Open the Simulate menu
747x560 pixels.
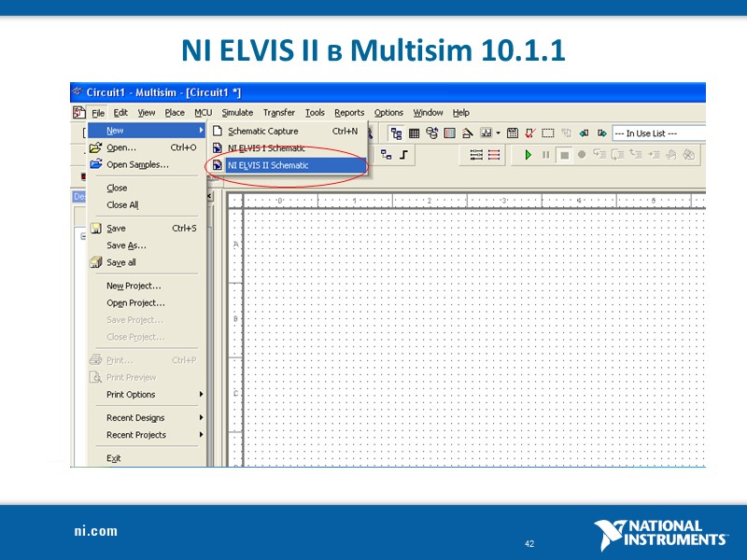(236, 112)
